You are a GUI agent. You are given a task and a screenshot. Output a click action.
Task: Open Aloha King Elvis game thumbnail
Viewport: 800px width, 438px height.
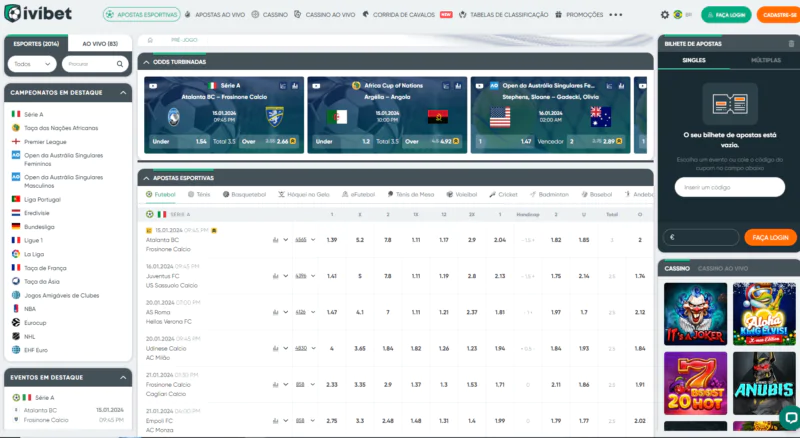point(764,314)
